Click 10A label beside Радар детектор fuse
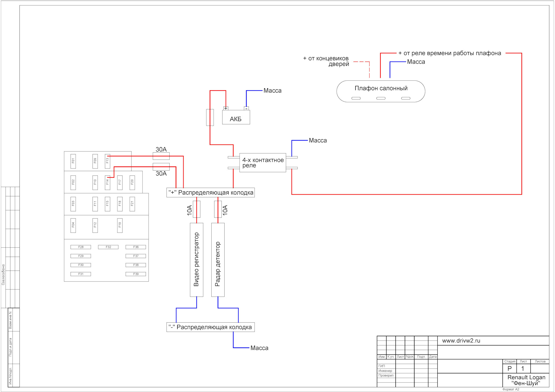Viewport: 555px width, 392px height. tap(225, 210)
